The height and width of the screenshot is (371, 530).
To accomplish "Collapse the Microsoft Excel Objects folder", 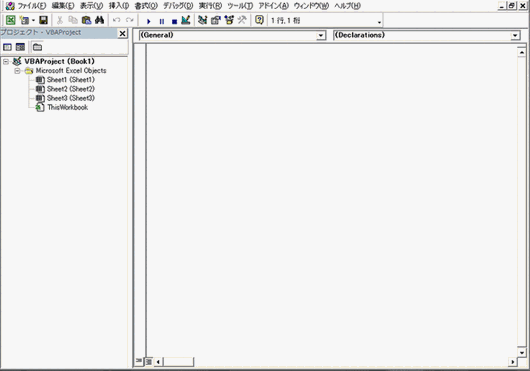I will 17,71.
